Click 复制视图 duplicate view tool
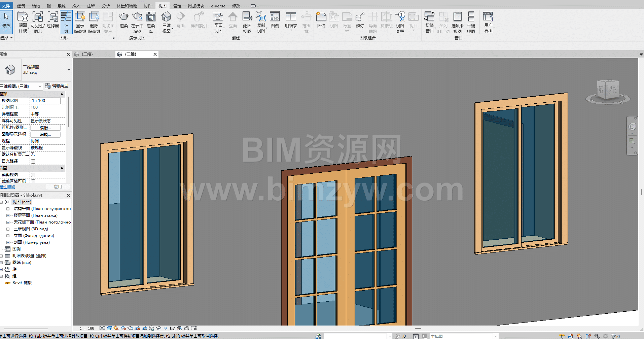Viewport: 644px width, 339px height. (x=261, y=22)
